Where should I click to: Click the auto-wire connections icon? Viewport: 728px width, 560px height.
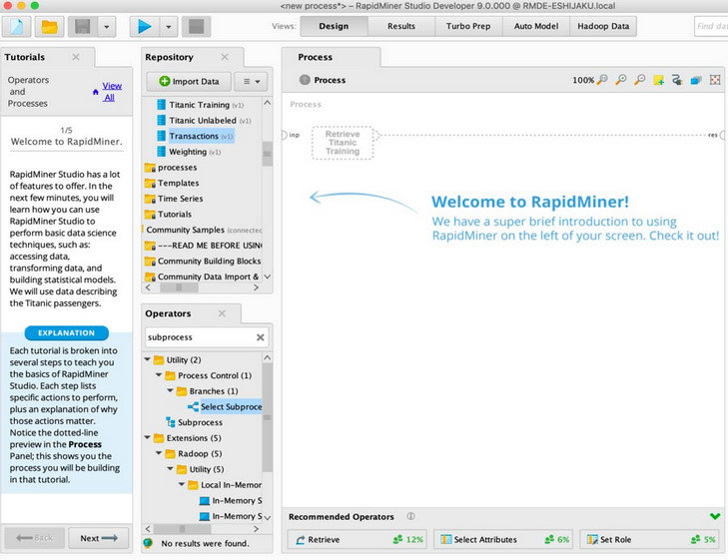(677, 80)
